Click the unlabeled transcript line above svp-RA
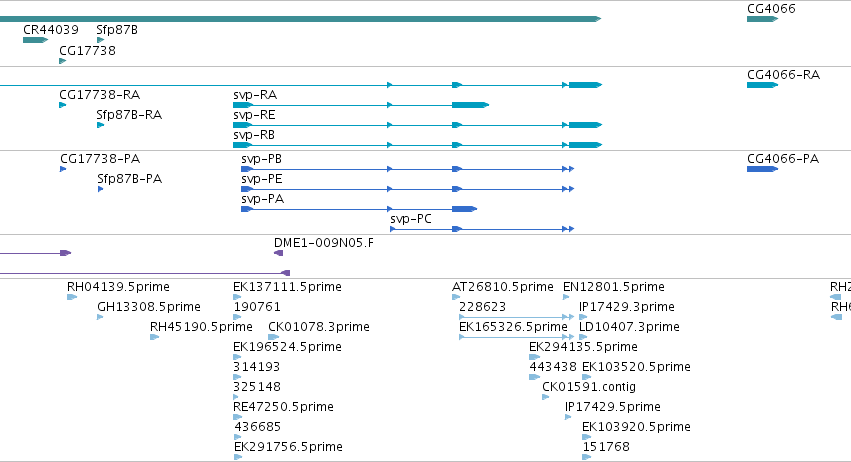851x462 pixels. (x=300, y=85)
